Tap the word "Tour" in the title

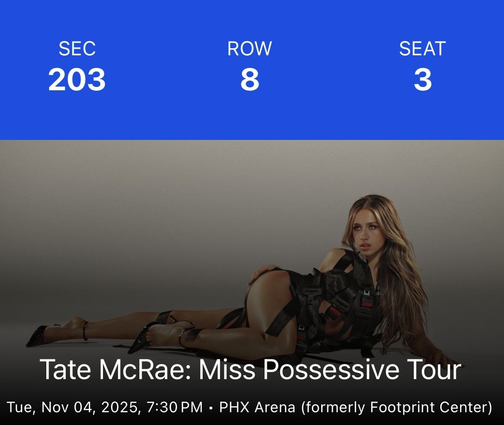point(434,370)
